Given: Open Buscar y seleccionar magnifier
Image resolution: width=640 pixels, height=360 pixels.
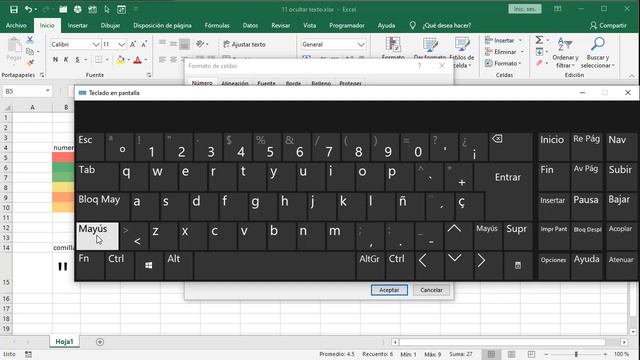Looking at the screenshot, I should (598, 52).
